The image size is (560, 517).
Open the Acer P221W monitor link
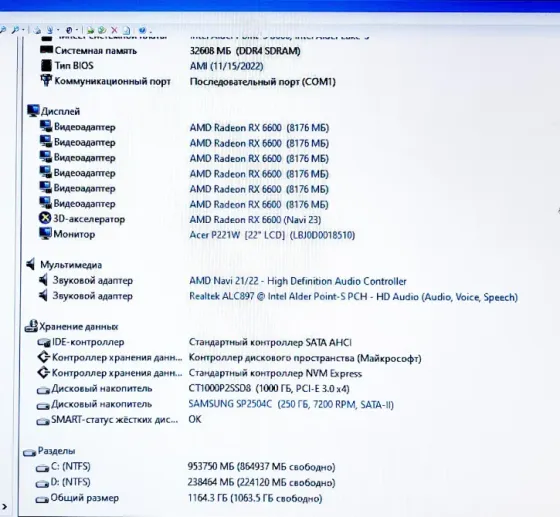272,235
